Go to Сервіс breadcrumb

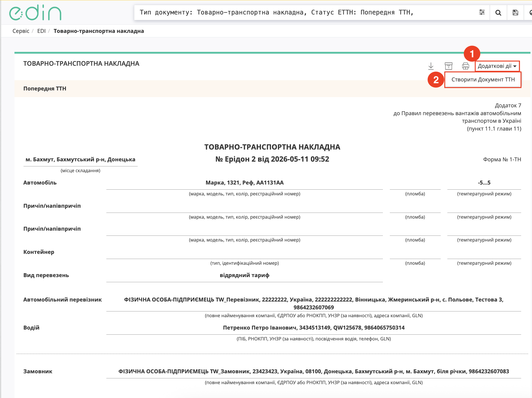click(x=21, y=31)
